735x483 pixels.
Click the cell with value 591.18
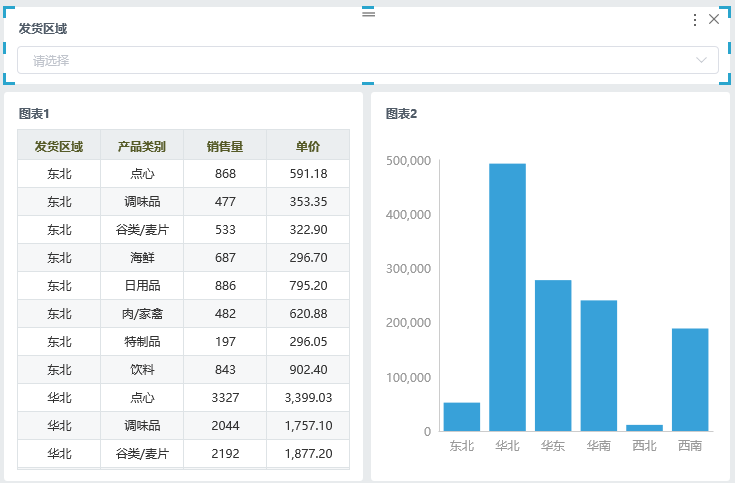308,174
